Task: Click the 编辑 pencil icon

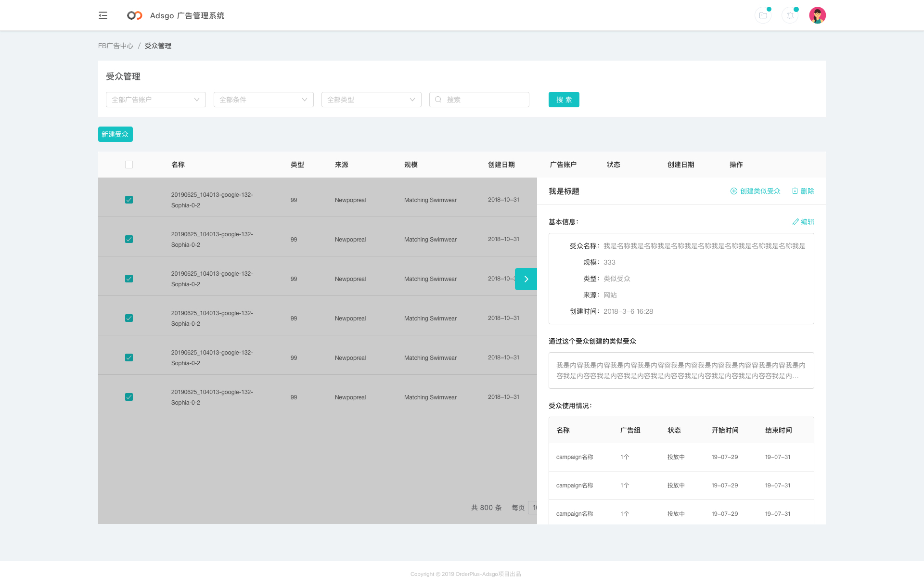Action: (796, 222)
